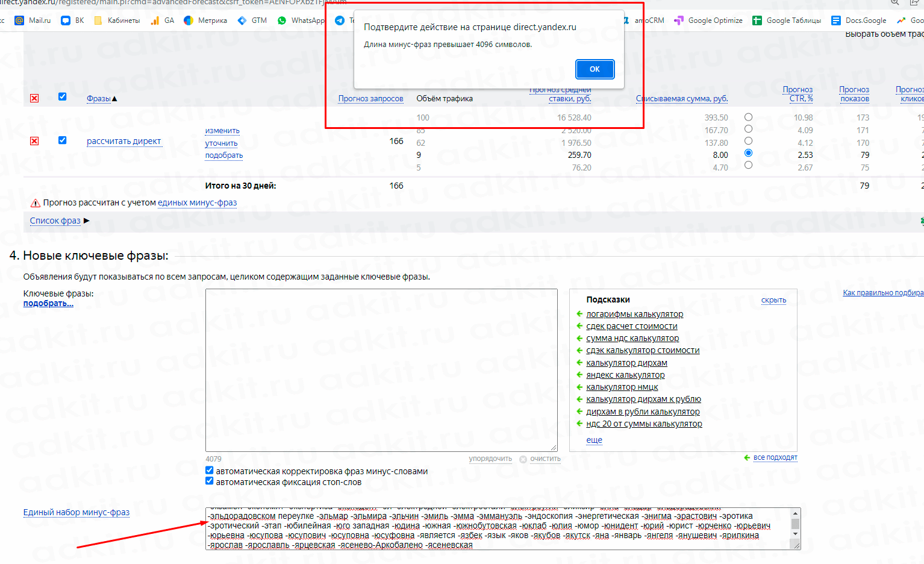Open the ВК bookmark
This screenshot has height=564, width=924.
[72, 20]
